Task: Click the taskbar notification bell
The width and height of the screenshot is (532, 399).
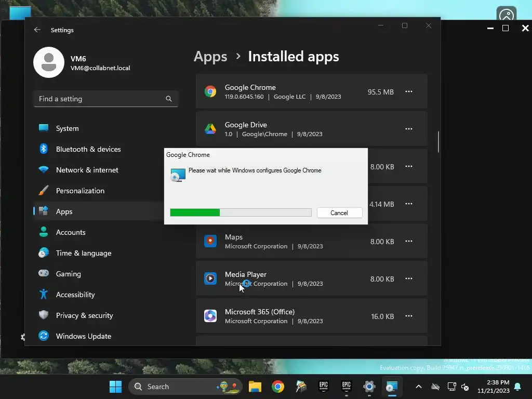Action: (x=518, y=387)
